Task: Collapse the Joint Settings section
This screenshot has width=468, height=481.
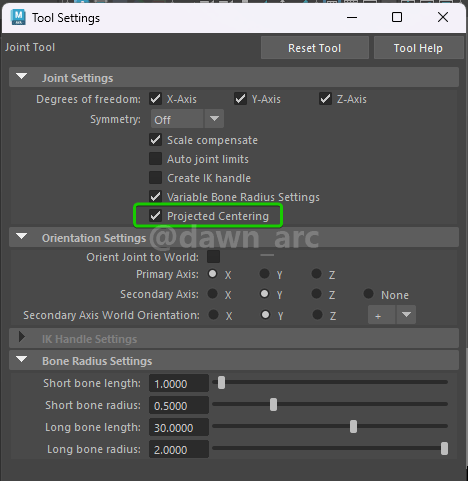Action: click(22, 77)
